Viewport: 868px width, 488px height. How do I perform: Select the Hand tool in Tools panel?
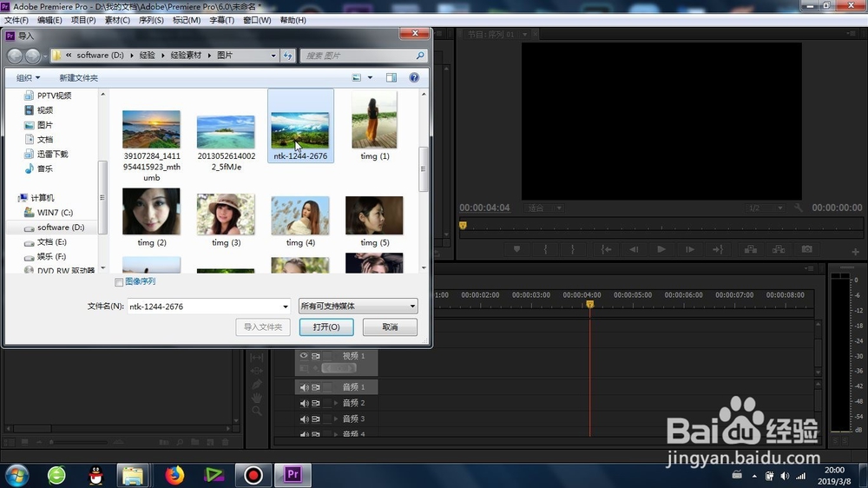(x=256, y=397)
